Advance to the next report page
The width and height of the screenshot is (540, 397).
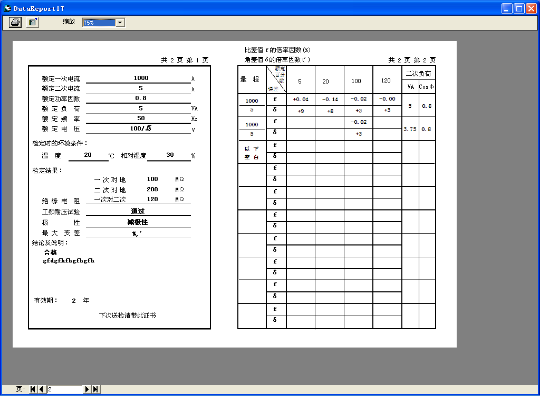pyautogui.click(x=87, y=389)
